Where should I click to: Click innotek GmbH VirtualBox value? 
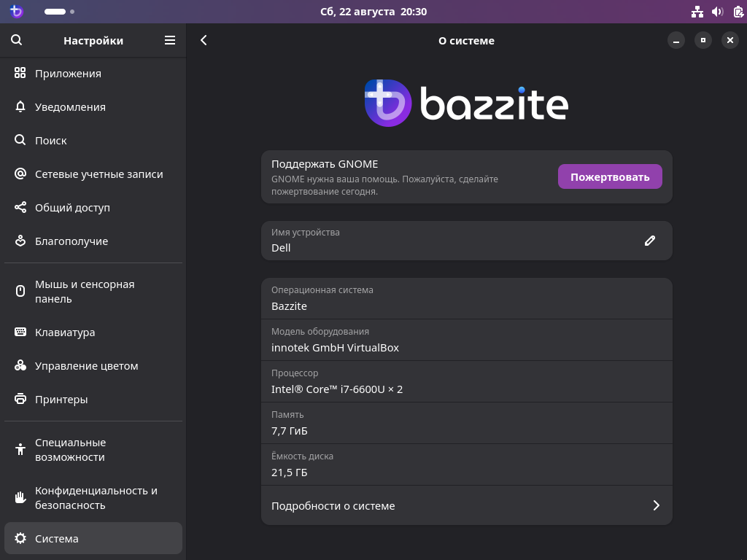335,348
